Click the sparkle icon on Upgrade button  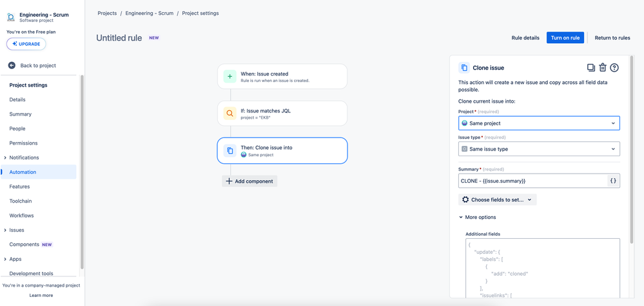coord(15,44)
